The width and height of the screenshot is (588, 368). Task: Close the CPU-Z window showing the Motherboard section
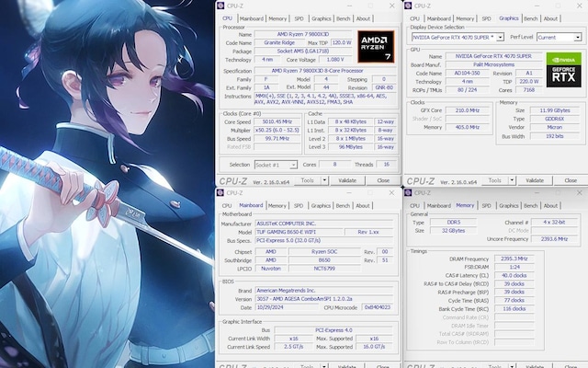(x=392, y=192)
